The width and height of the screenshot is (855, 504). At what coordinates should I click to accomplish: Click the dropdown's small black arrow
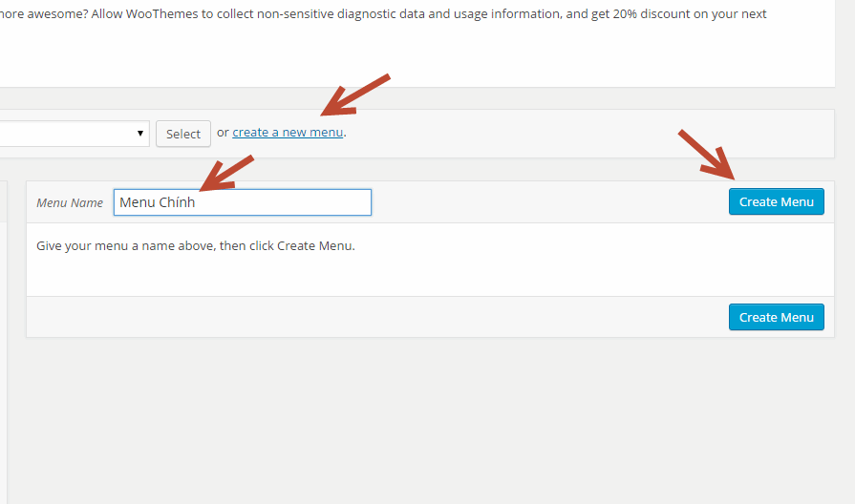(140, 133)
